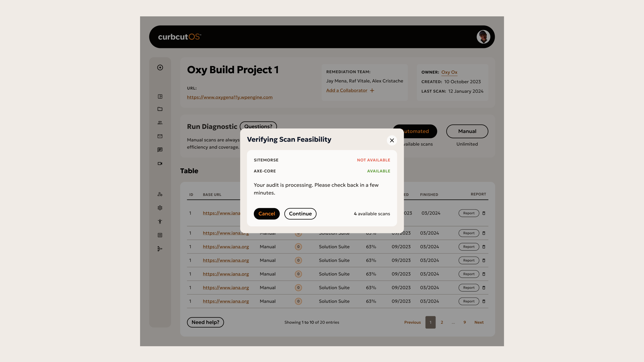
Task: Click the Need help? button
Action: pyautogui.click(x=205, y=322)
